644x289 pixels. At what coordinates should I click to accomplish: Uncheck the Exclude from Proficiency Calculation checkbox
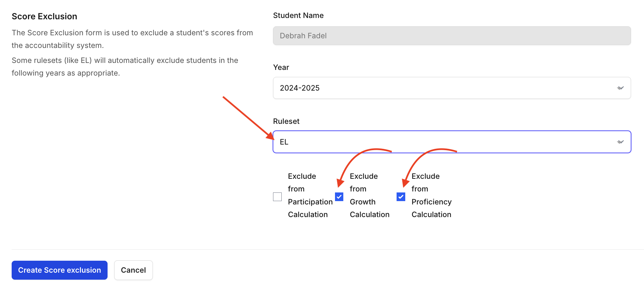[x=401, y=197]
